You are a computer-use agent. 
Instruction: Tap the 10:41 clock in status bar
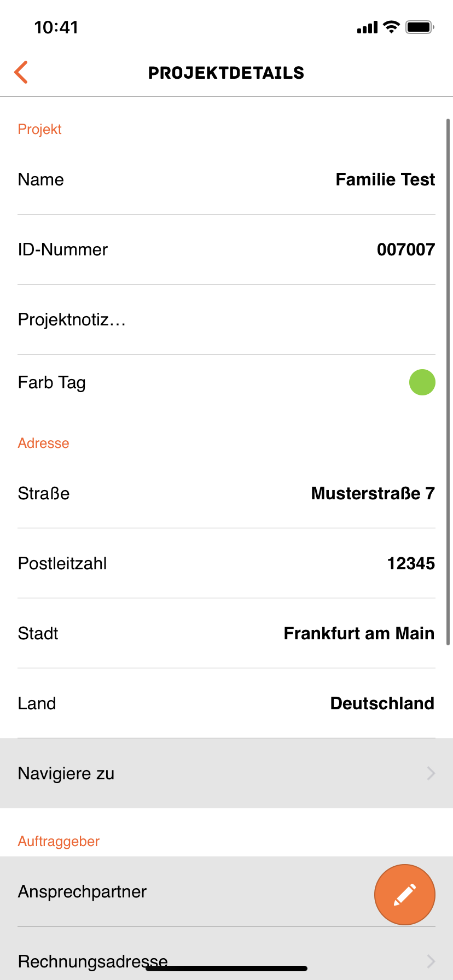56,27
